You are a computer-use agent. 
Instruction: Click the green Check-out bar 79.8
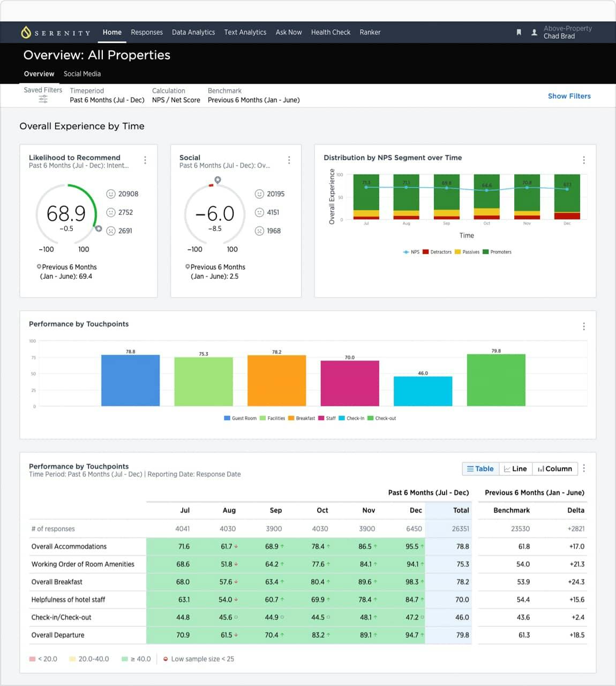pyautogui.click(x=496, y=380)
